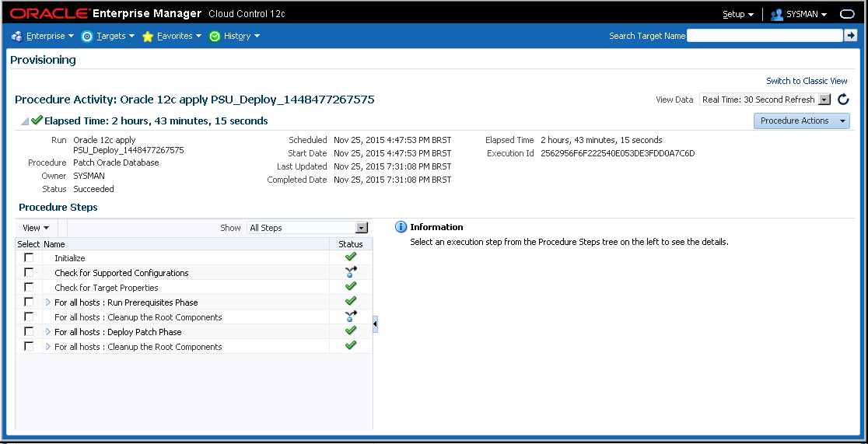868x444 pixels.
Task: Open the Targets menu
Action: tap(116, 36)
